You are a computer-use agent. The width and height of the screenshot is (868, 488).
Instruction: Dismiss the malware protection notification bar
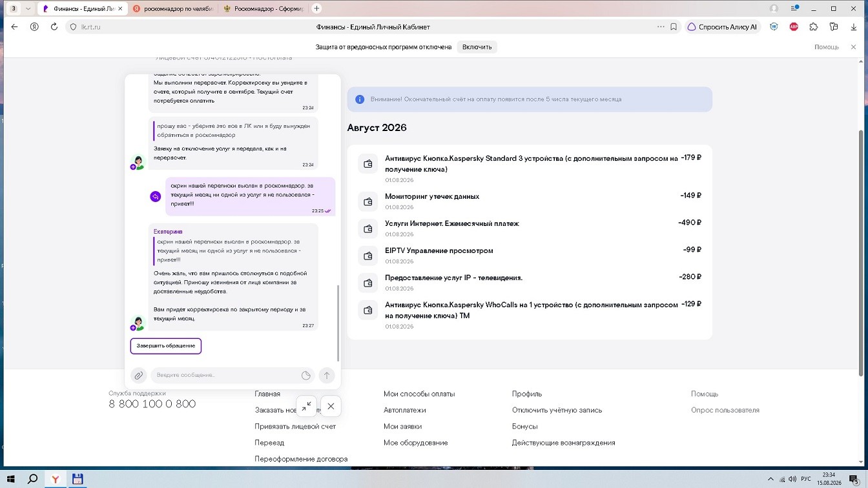pyautogui.click(x=852, y=46)
